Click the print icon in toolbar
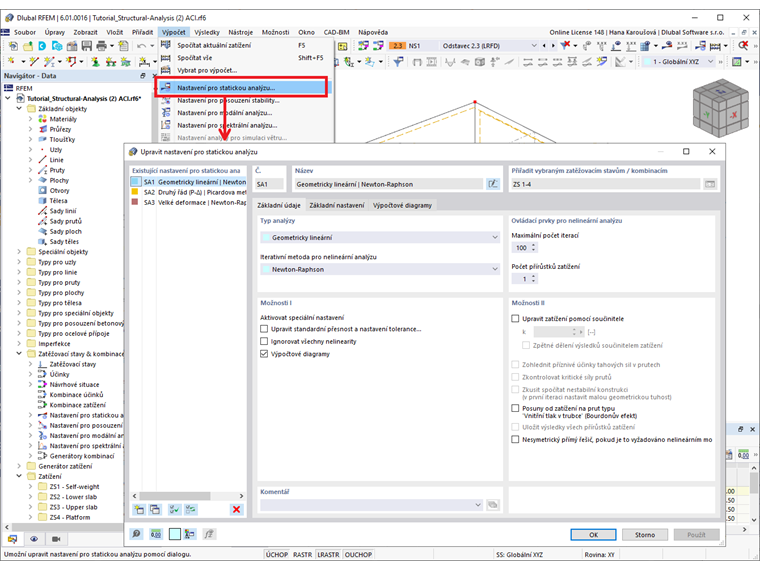Screen dimensions: 760x570 101,46
